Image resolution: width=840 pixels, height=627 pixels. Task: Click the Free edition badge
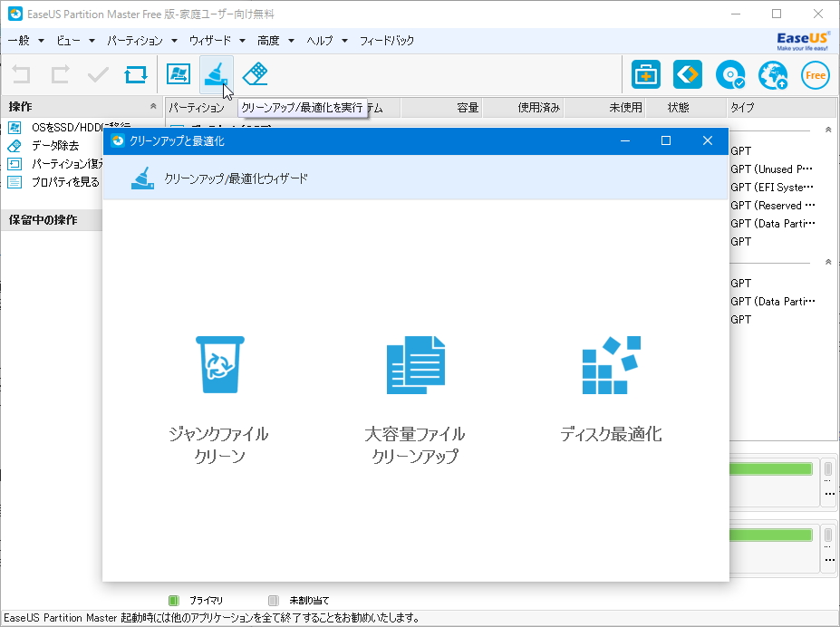tap(814, 75)
